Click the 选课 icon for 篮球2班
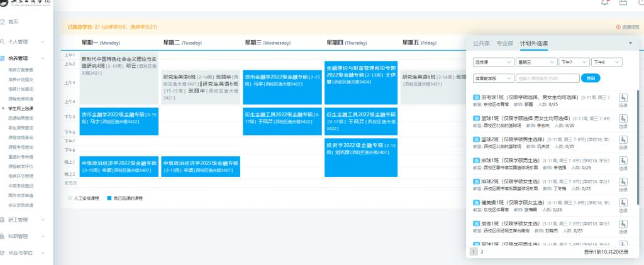 pyautogui.click(x=623, y=140)
